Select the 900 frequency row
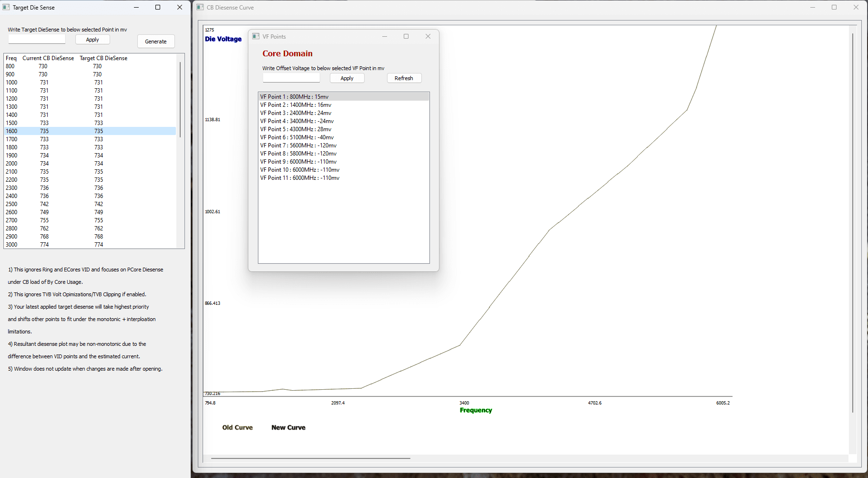868x478 pixels. [90, 74]
